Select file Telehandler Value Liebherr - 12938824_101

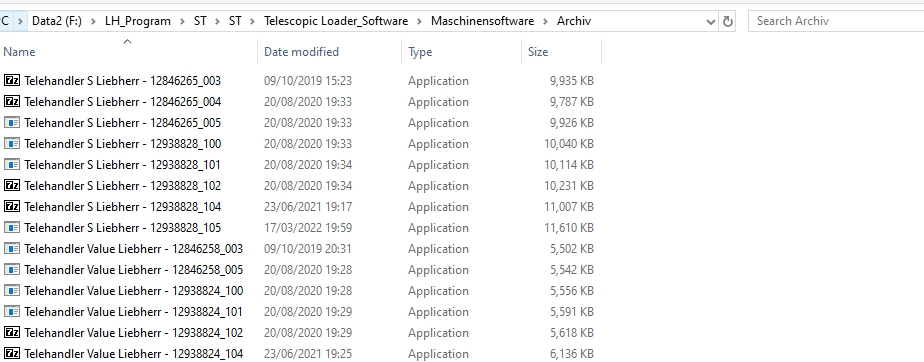[x=134, y=311]
